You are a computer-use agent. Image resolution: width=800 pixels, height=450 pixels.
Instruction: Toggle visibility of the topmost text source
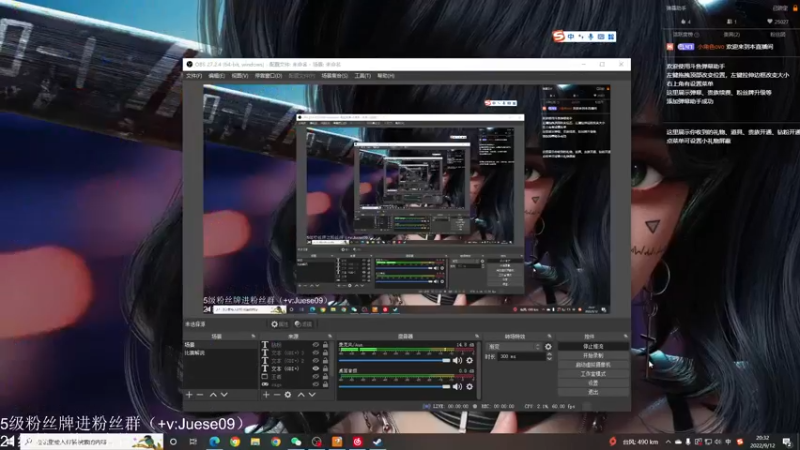pos(316,345)
